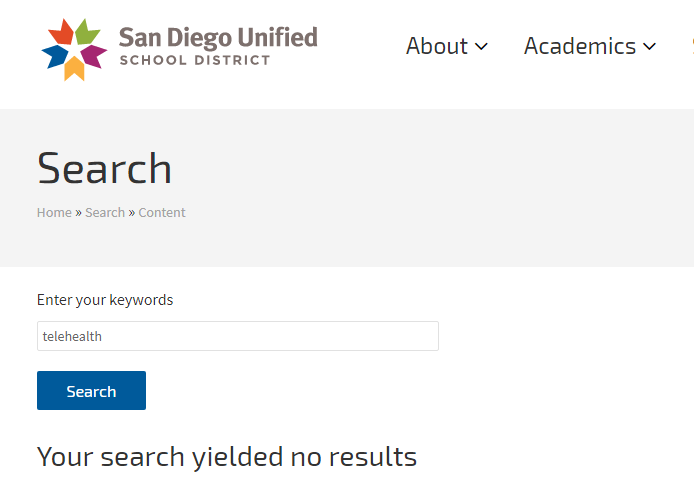The height and width of the screenshot is (477, 694).
Task: Click the colorful star district logo
Action: 74,47
